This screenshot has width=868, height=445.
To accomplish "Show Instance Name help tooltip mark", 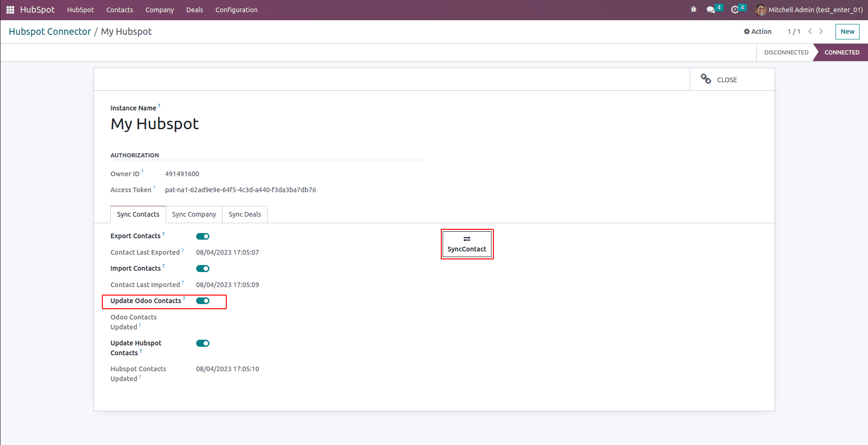I will click(159, 106).
